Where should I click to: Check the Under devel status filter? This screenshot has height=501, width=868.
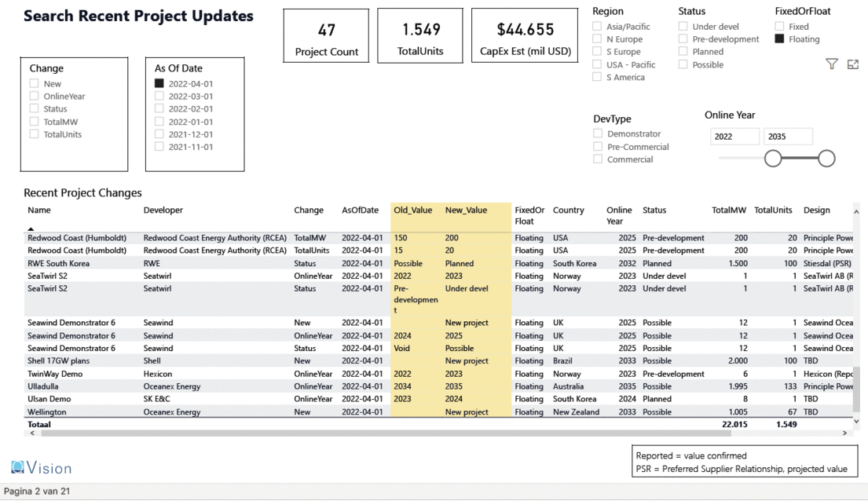click(x=683, y=26)
